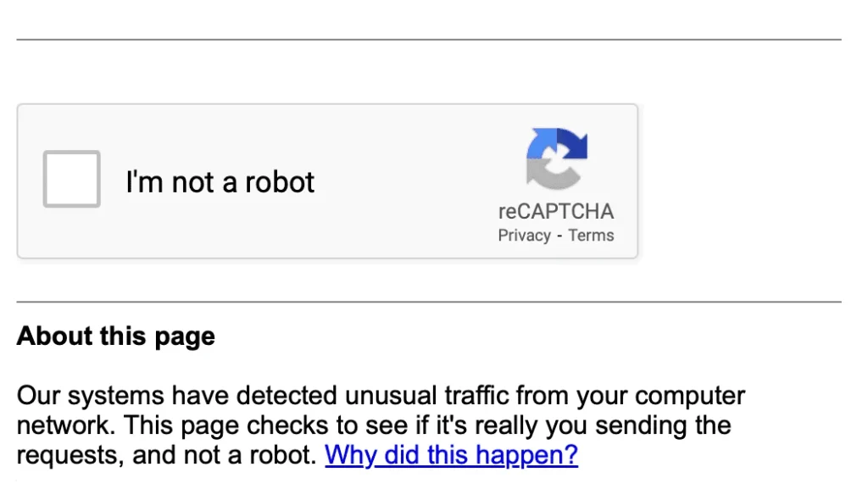Click the I'm not a robot label text
Image resolution: width=868 pixels, height=500 pixels.
(x=220, y=181)
